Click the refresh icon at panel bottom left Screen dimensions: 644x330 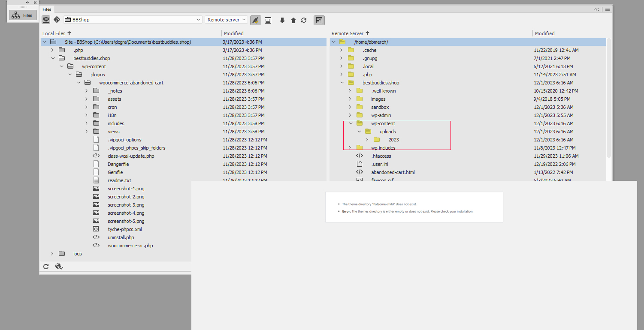(46, 267)
